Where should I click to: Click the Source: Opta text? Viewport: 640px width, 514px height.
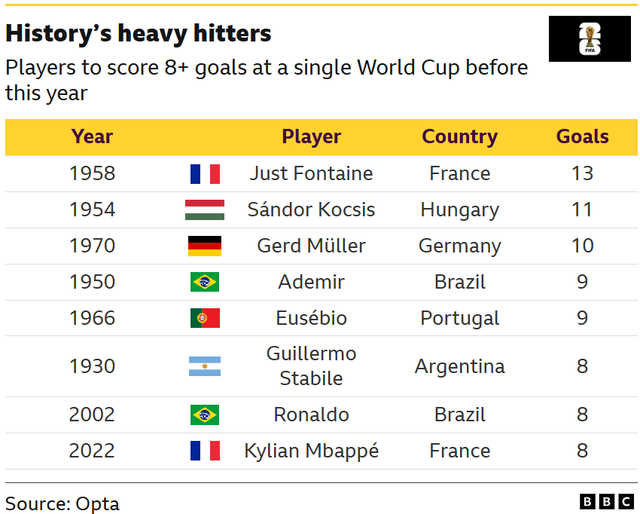point(62,504)
